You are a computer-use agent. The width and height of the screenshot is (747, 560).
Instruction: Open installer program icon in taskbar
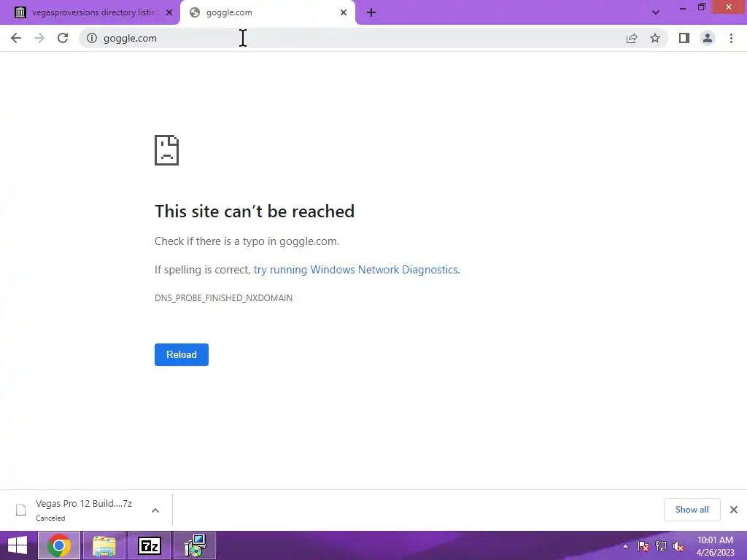point(195,545)
